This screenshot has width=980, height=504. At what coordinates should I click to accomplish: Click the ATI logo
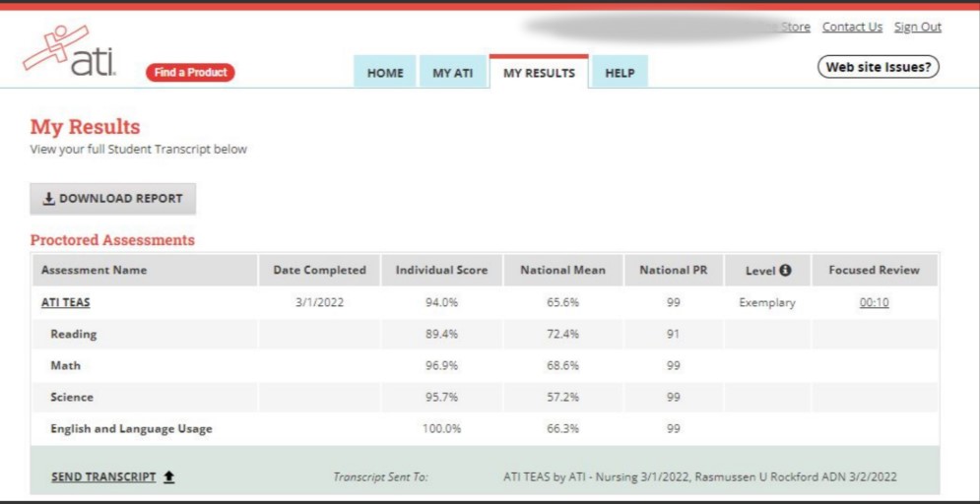tap(69, 51)
